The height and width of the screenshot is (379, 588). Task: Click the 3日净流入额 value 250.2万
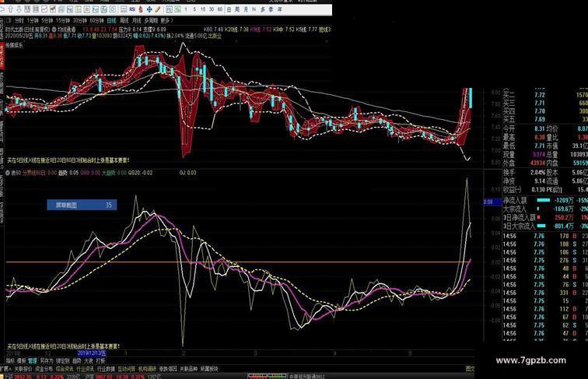pos(565,217)
